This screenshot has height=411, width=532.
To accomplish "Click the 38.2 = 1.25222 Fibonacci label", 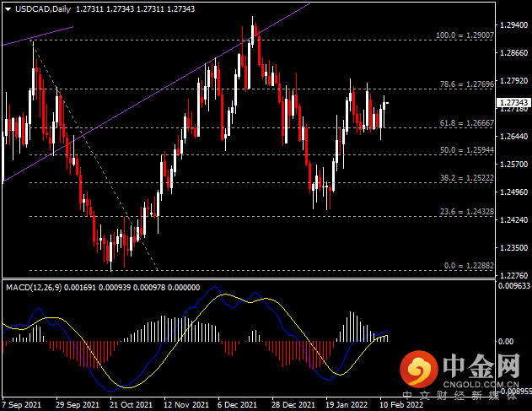I will (x=464, y=178).
